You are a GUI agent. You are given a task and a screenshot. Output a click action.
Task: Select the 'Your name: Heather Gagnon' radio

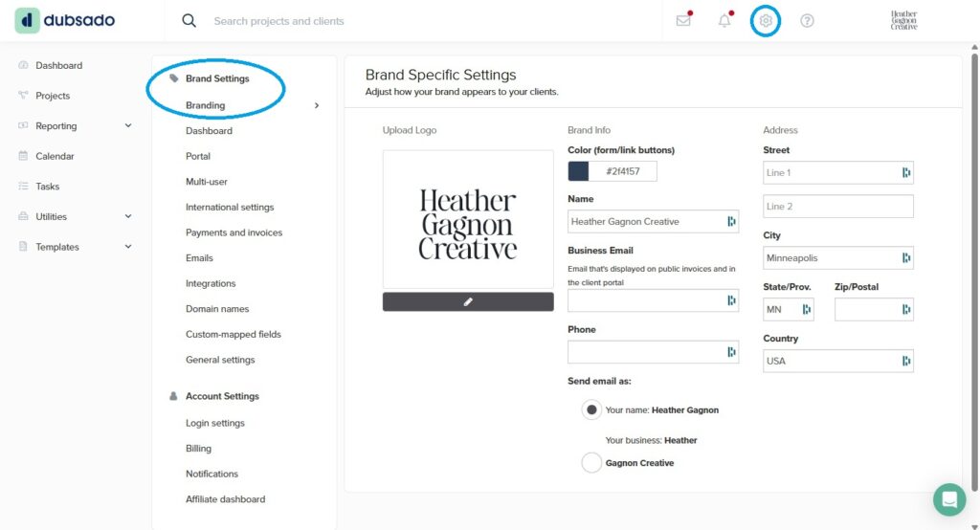(591, 410)
